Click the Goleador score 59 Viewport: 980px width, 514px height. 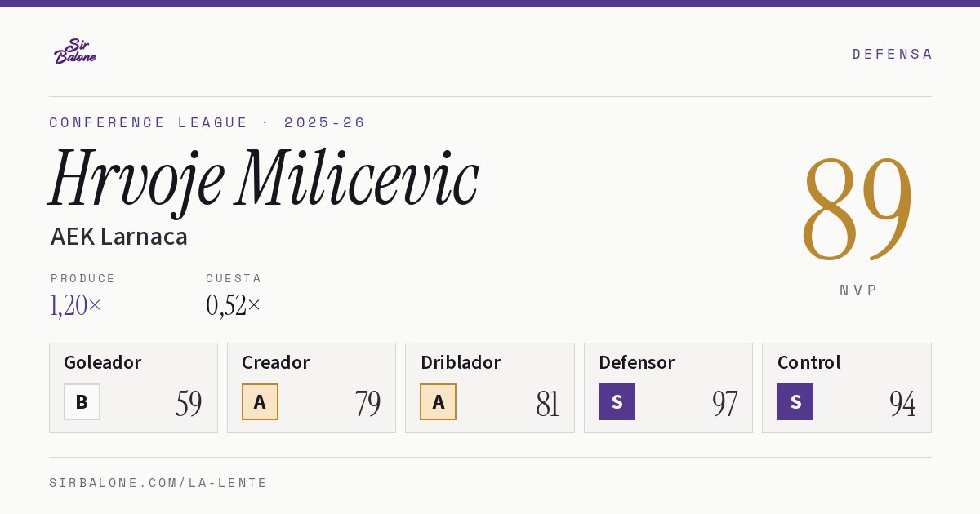pyautogui.click(x=189, y=404)
